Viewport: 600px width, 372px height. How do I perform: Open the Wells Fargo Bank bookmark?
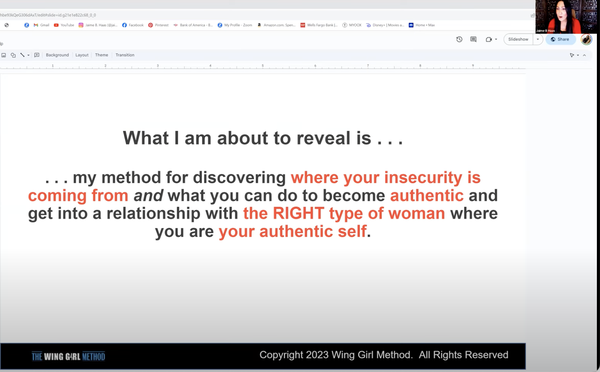[319, 25]
